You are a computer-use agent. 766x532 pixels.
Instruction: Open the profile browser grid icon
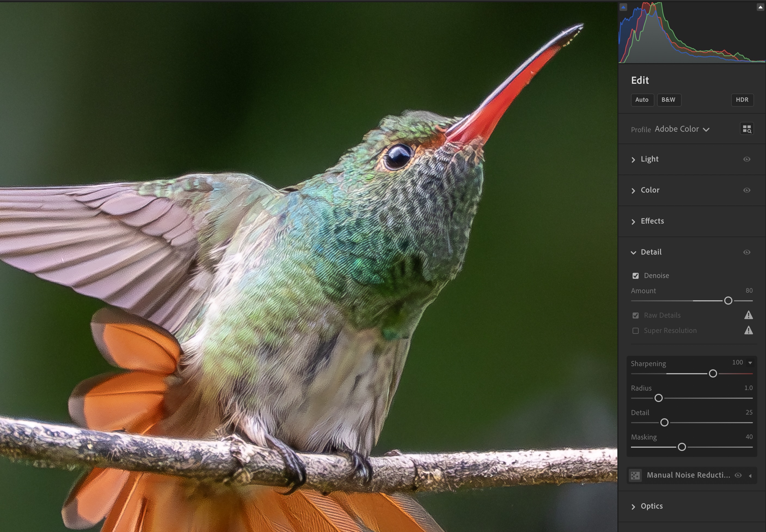coord(747,129)
